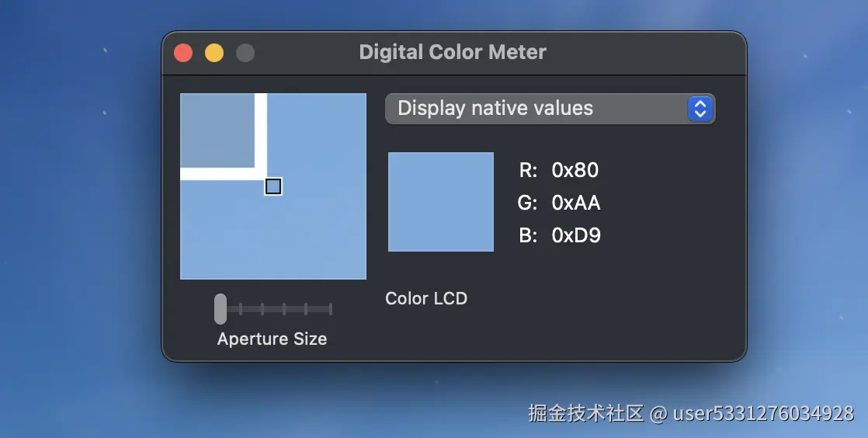Screen dimensions: 868x438
Task: Click the Color LCD display label
Action: point(426,298)
